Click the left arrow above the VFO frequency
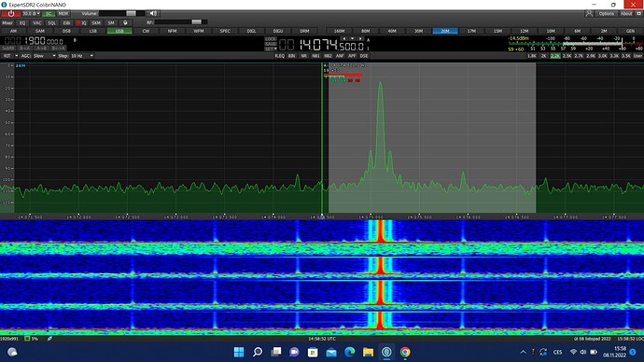This screenshot has width=644, height=362. (x=343, y=38)
